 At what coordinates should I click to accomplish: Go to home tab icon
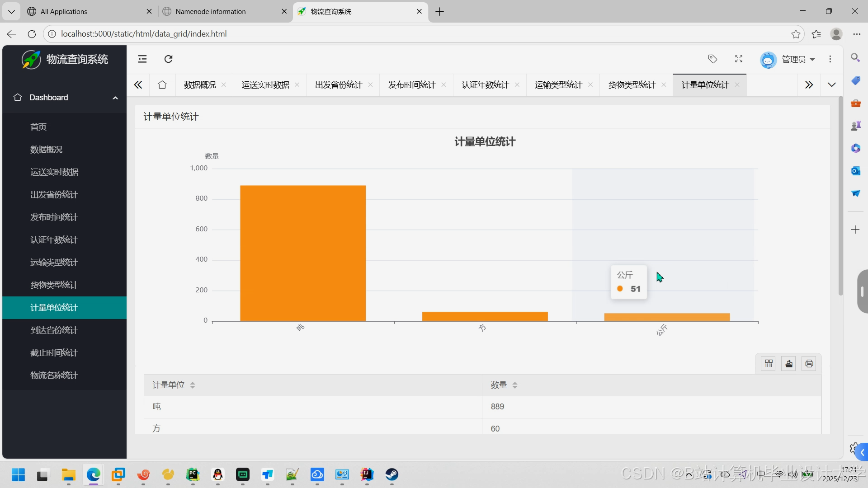(162, 85)
